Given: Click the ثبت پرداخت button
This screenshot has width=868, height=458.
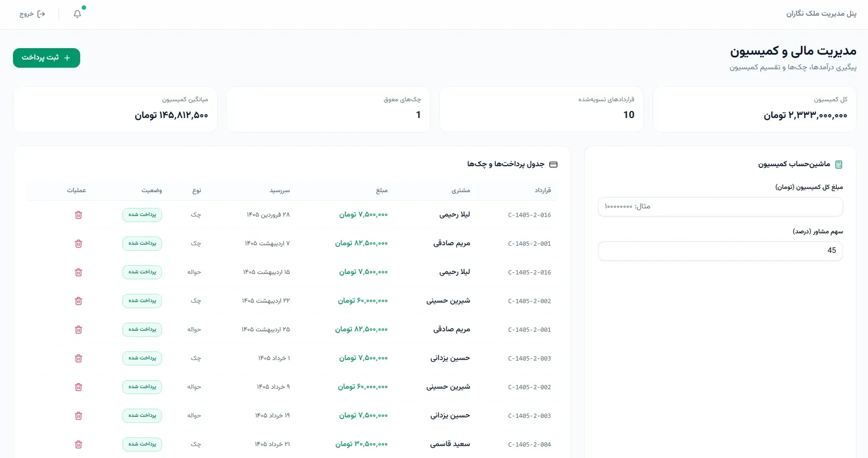Looking at the screenshot, I should (x=47, y=58).
